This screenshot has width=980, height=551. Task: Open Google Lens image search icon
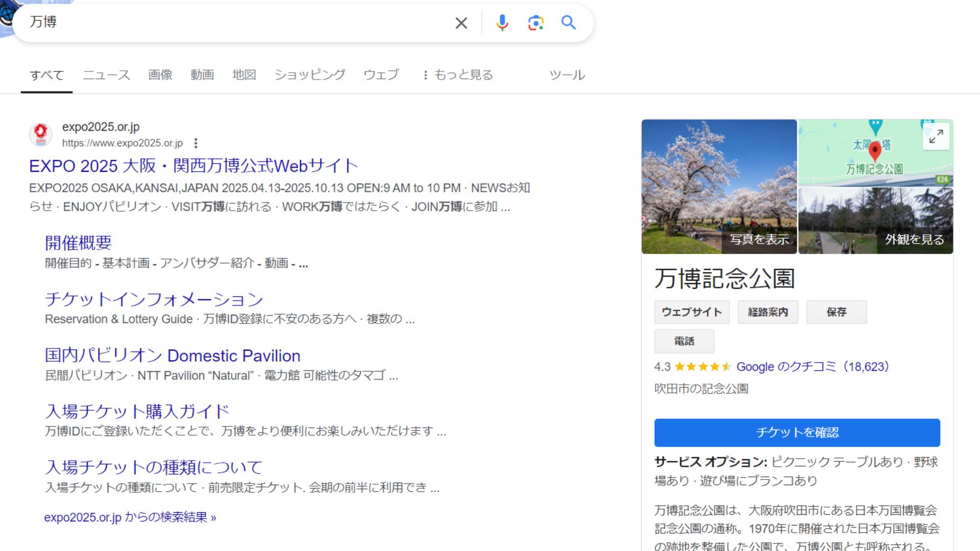[535, 23]
